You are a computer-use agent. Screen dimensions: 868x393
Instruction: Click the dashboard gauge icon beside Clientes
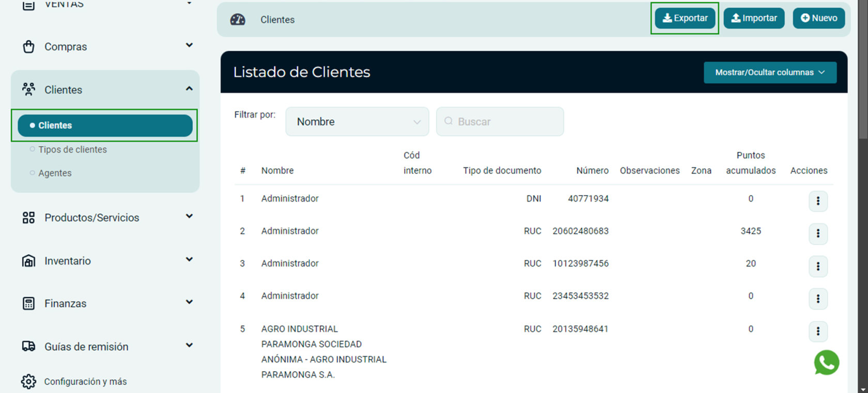coord(238,20)
